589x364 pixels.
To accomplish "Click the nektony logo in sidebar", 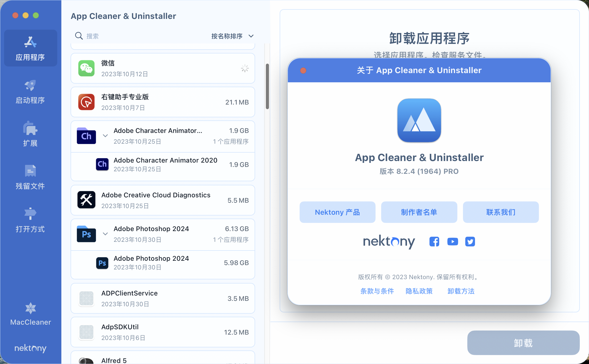I will (x=30, y=348).
